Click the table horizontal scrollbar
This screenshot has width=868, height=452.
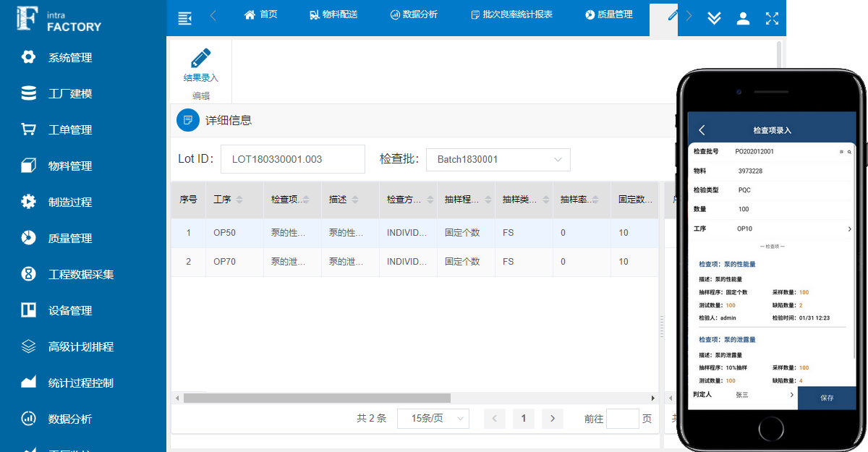coord(317,398)
